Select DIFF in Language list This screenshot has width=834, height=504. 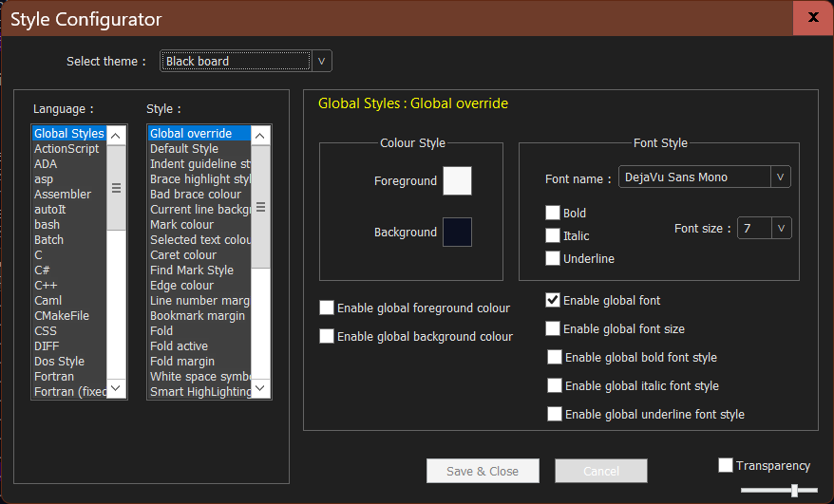tap(69, 346)
